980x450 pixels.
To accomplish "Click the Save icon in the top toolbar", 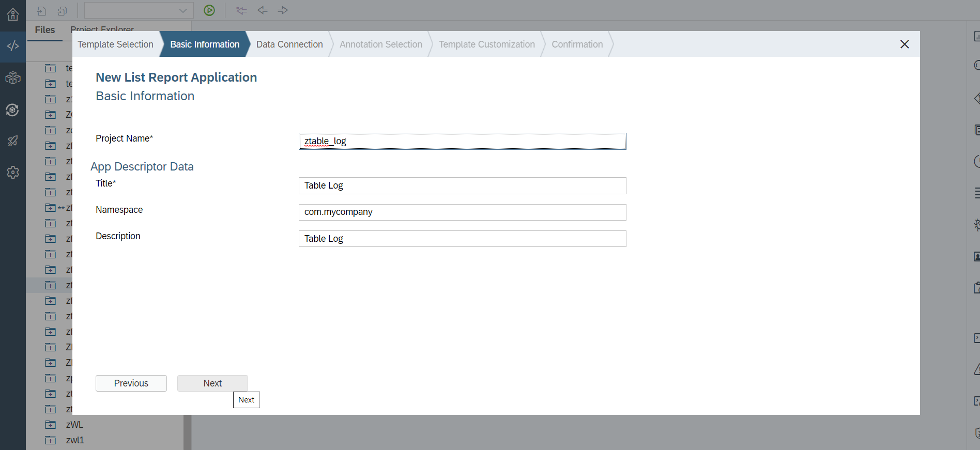I will pyautogui.click(x=42, y=11).
